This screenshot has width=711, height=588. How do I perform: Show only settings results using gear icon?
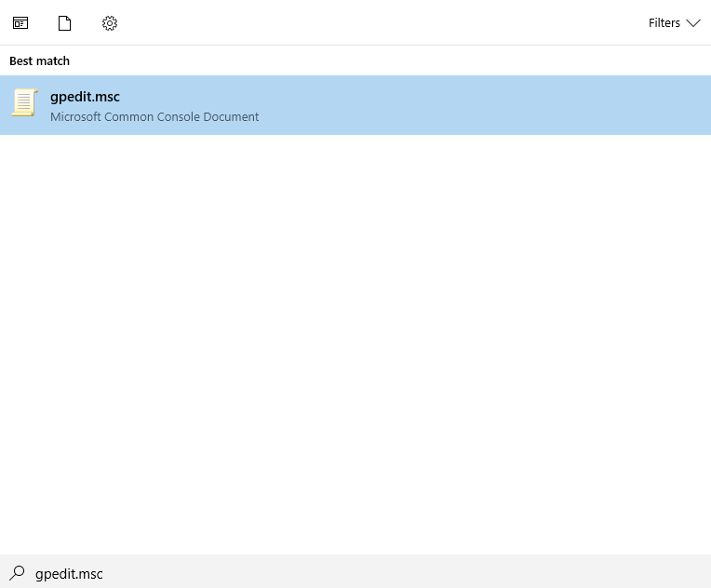[110, 23]
